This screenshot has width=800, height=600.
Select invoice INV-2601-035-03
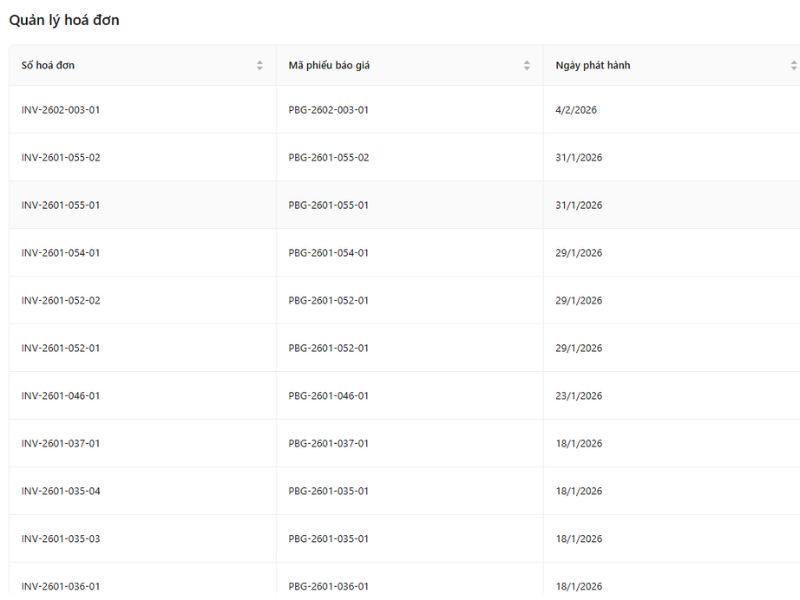tap(61, 539)
